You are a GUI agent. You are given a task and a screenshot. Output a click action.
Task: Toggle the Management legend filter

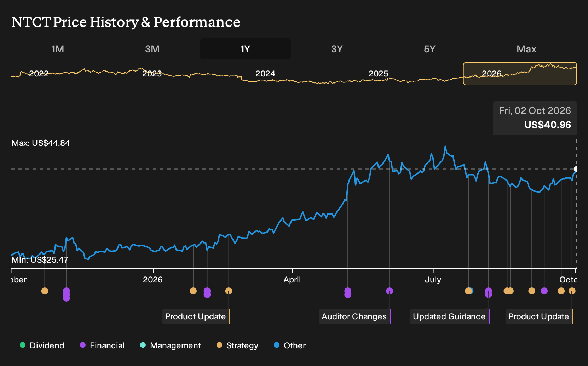(x=171, y=345)
